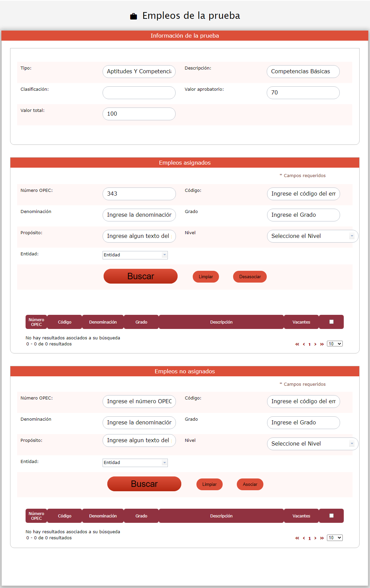This screenshot has width=370, height=588.
Task: Go to next page in Empleos asignados table
Action: tap(315, 344)
